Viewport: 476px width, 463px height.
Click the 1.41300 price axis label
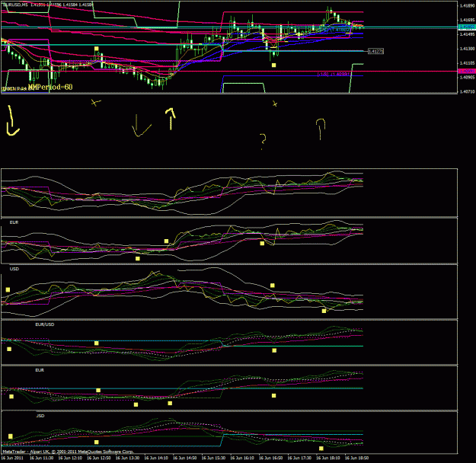468,49
